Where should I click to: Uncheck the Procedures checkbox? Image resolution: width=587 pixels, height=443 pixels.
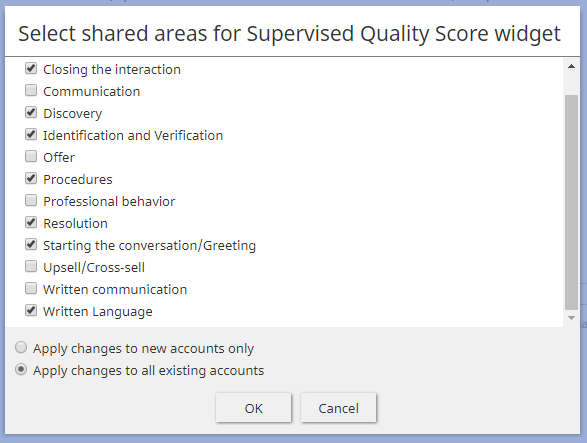(x=31, y=178)
